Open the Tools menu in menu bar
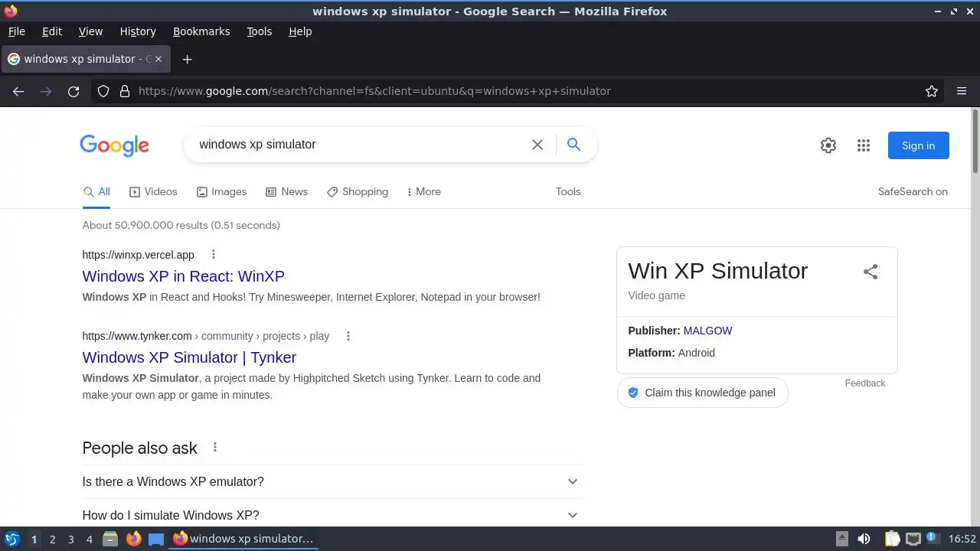This screenshot has width=980, height=551. [259, 31]
